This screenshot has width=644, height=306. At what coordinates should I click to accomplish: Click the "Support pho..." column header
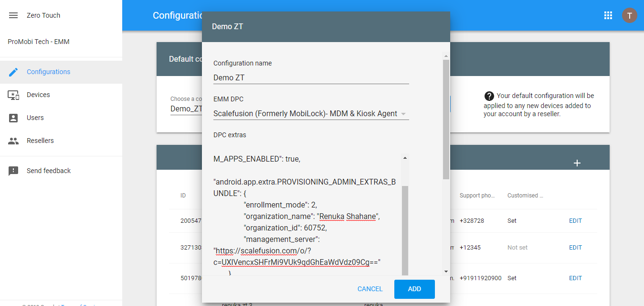pyautogui.click(x=477, y=196)
